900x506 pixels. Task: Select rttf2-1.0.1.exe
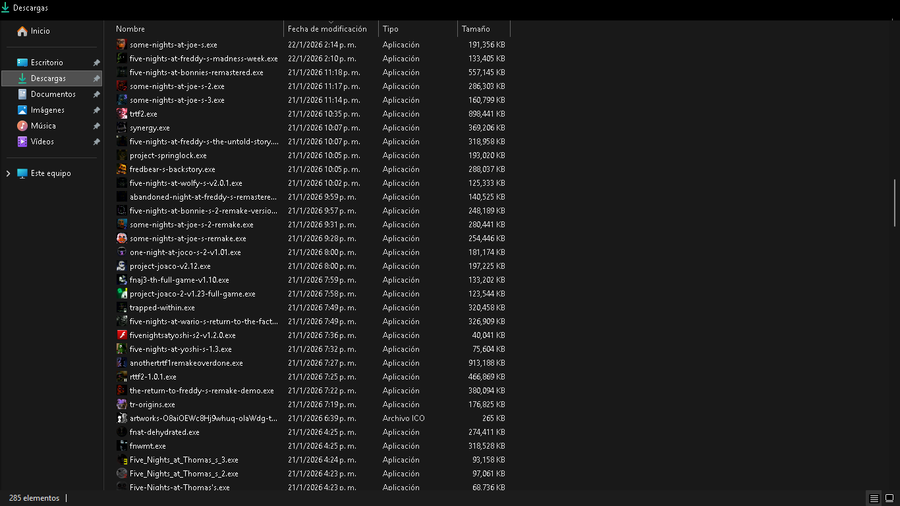click(153, 377)
